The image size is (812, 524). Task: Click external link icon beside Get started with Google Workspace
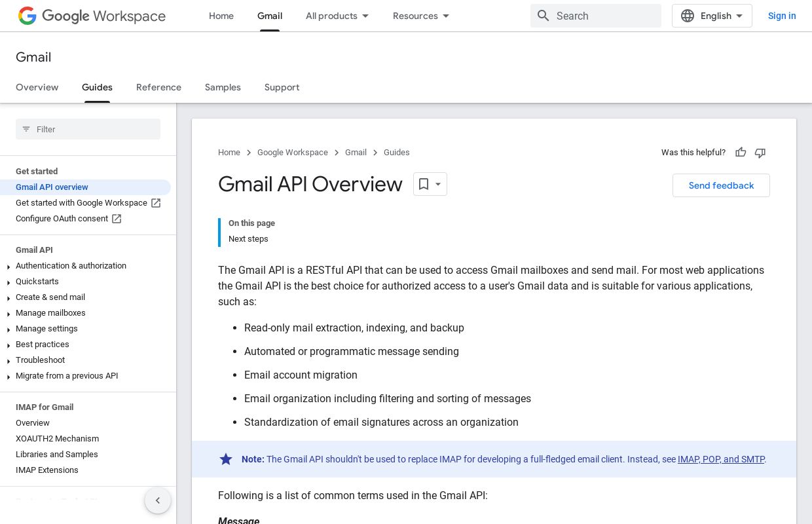click(156, 203)
